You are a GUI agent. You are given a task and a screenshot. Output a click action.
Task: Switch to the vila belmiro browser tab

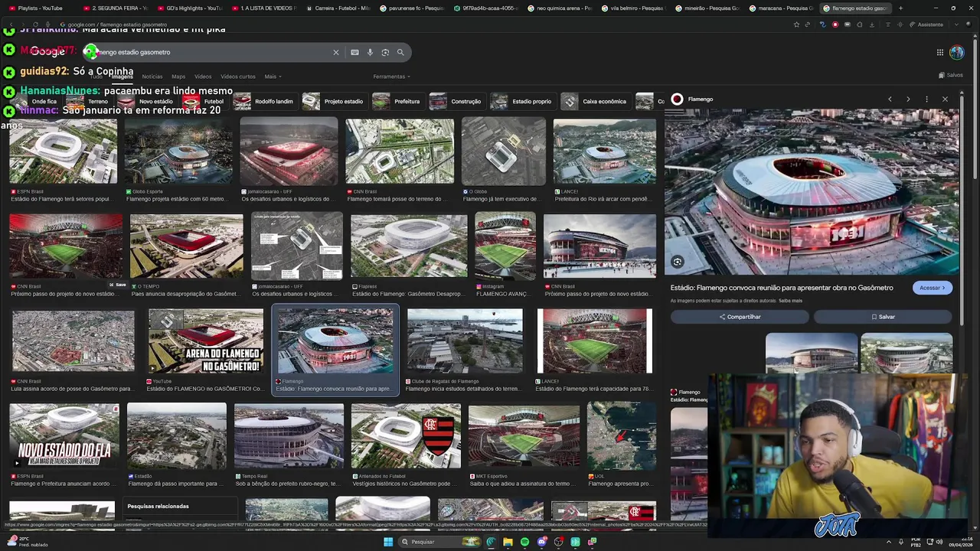632,8
